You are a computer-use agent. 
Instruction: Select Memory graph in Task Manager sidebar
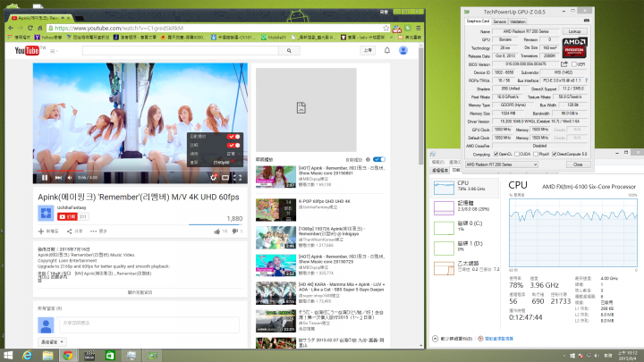[x=466, y=207]
